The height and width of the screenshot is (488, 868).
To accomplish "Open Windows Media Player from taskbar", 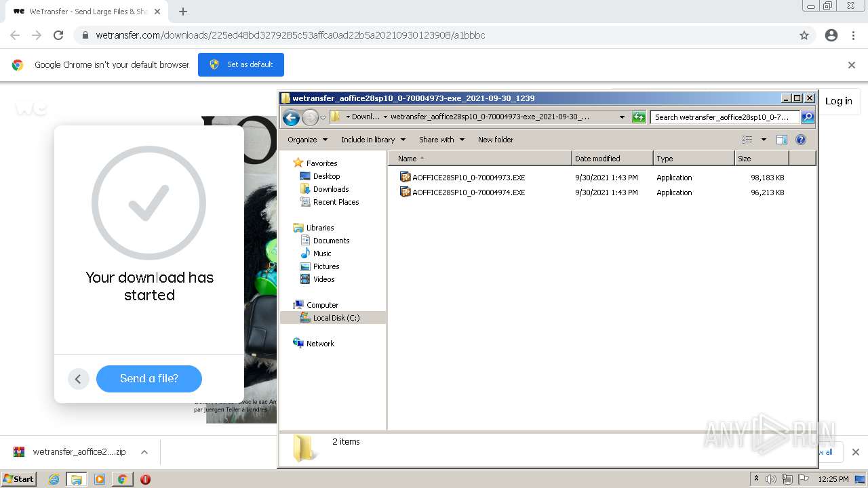I will click(x=100, y=479).
